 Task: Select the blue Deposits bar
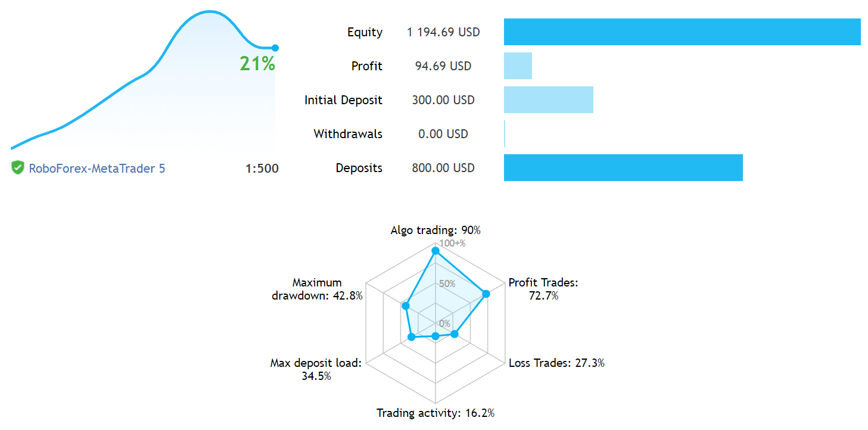pyautogui.click(x=623, y=168)
